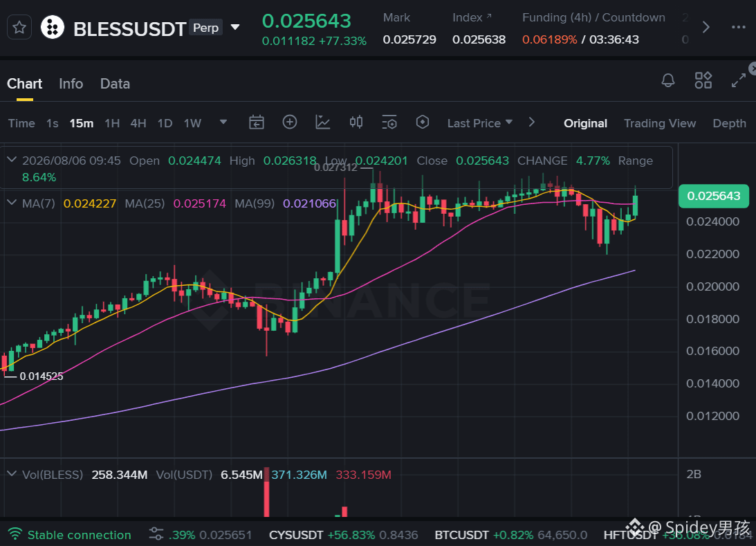
Task: Click the funding rate 0.06189%
Action: pyautogui.click(x=549, y=39)
